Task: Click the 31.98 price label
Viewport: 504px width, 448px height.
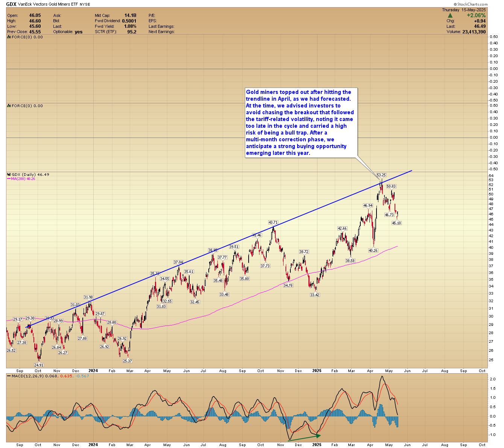Action: tap(88, 297)
